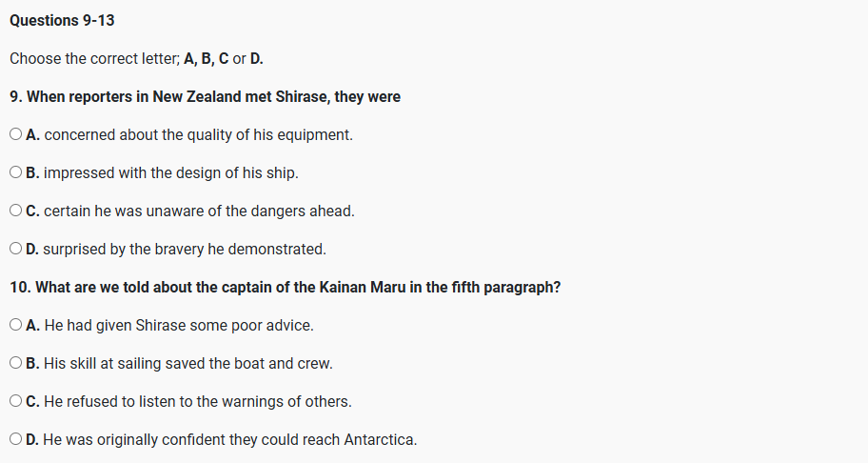This screenshot has width=868, height=463.
Task: Click question 9 text about reporters in New Zealand
Action: tap(205, 97)
